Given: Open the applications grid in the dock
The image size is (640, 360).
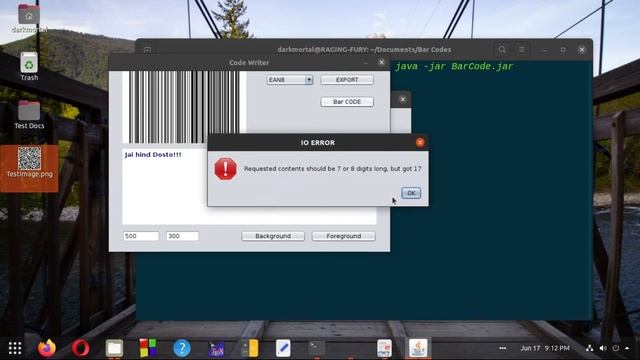Looking at the screenshot, I should pyautogui.click(x=15, y=348).
